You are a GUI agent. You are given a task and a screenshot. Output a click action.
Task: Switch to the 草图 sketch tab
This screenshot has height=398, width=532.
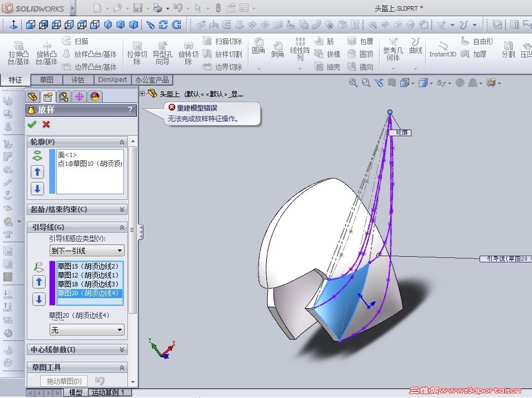(x=47, y=80)
